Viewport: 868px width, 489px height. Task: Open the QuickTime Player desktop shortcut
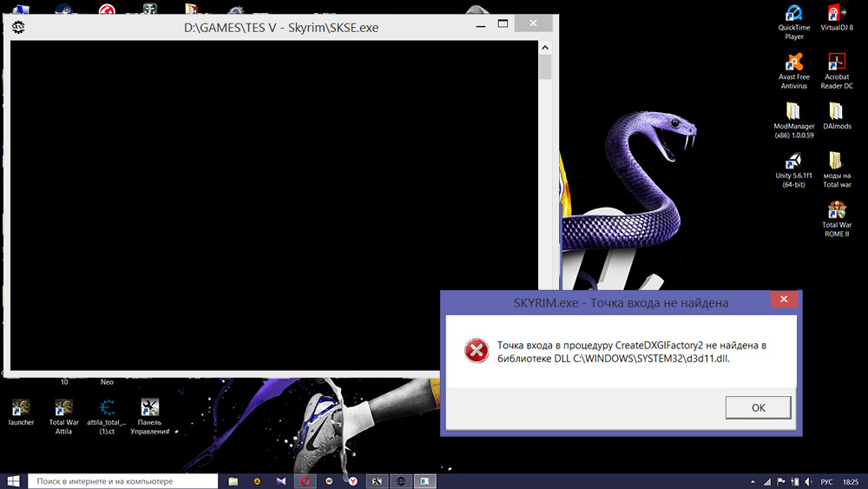point(793,14)
